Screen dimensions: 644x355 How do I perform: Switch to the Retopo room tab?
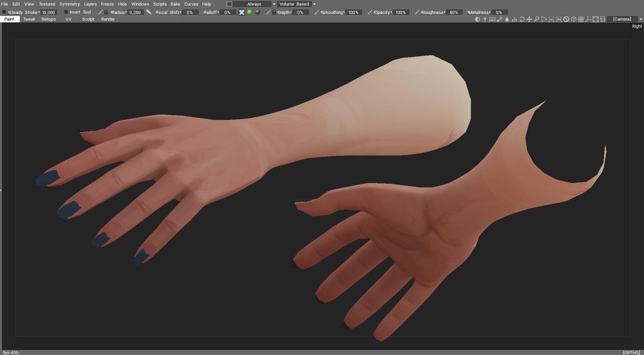point(48,19)
